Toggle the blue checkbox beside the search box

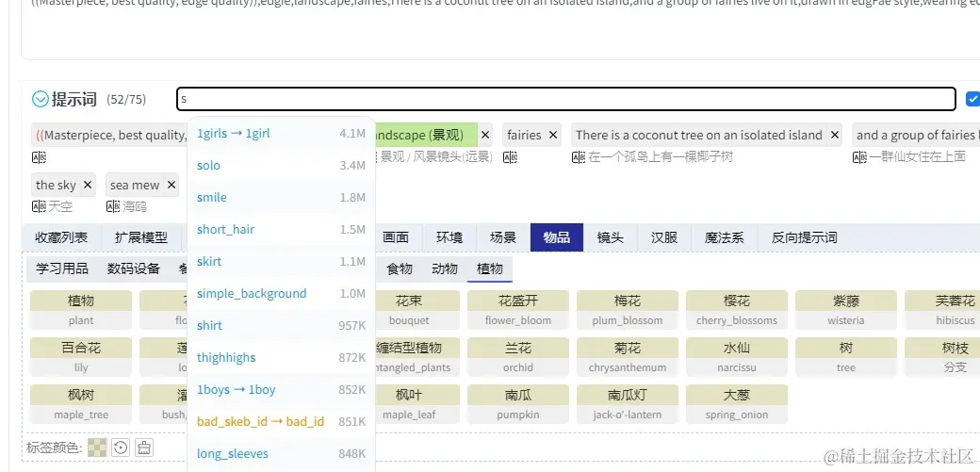tap(972, 99)
